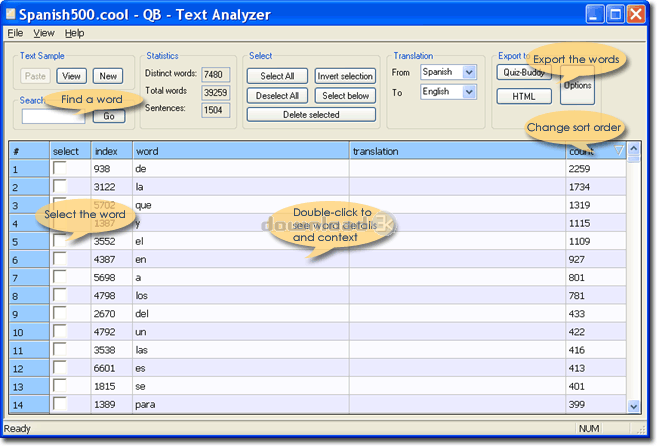Click the Total words value 39259
This screenshot has height=446, width=658.
[215, 92]
